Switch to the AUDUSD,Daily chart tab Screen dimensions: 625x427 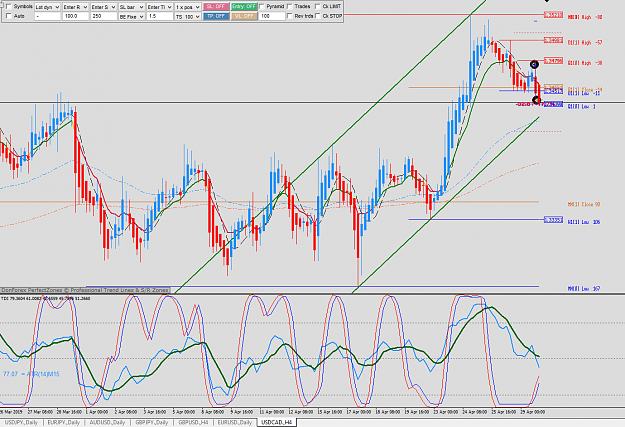[x=107, y=423]
